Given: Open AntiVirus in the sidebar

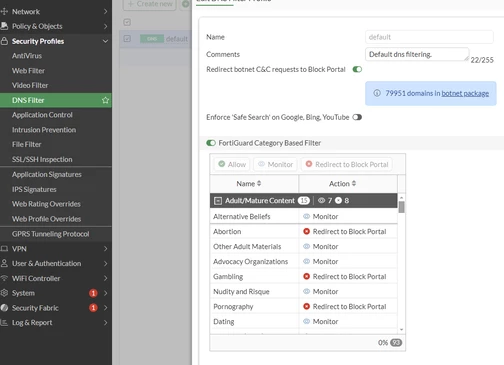Looking at the screenshot, I should [x=27, y=56].
